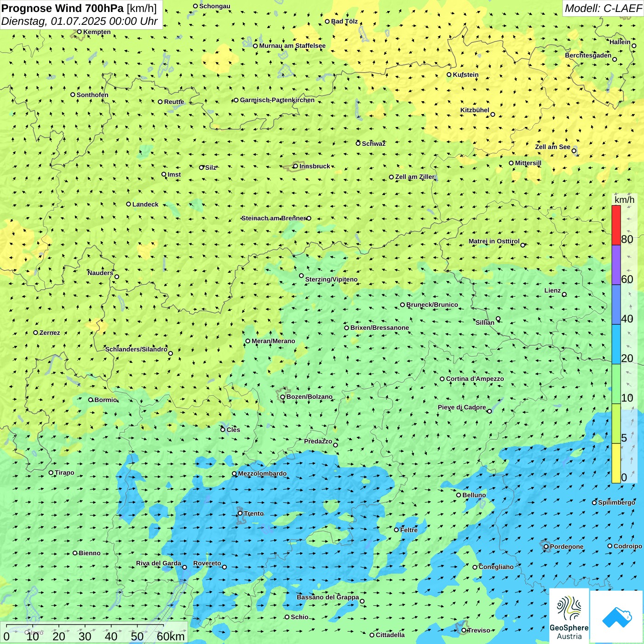
Task: Click the 'Murnau am Staffelsee' label
Action: pos(292,46)
